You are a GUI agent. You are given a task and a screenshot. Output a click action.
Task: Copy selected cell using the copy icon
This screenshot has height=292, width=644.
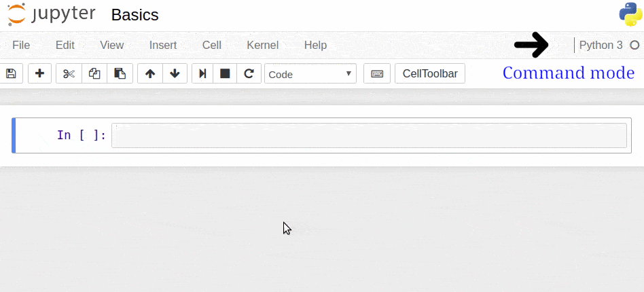click(x=94, y=73)
